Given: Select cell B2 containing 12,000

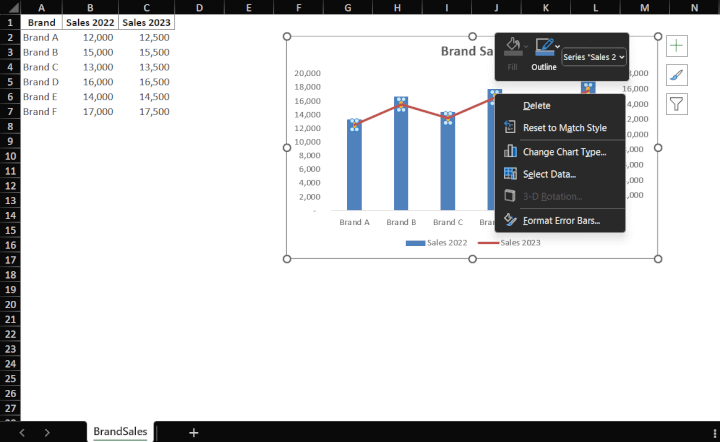Looking at the screenshot, I should pyautogui.click(x=90, y=37).
